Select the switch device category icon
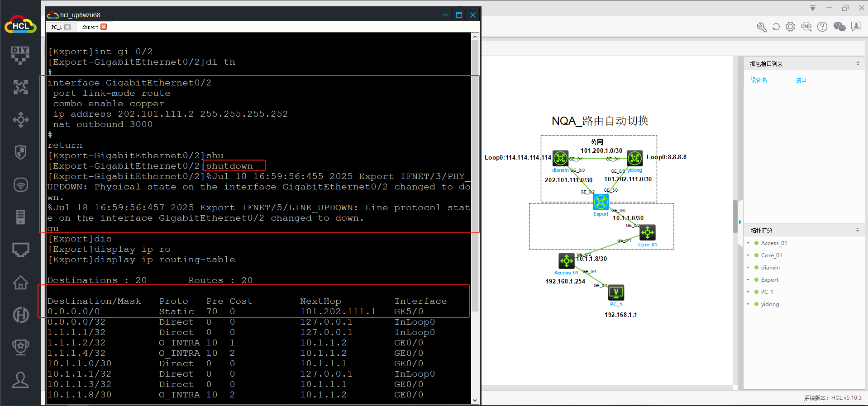 [20, 120]
